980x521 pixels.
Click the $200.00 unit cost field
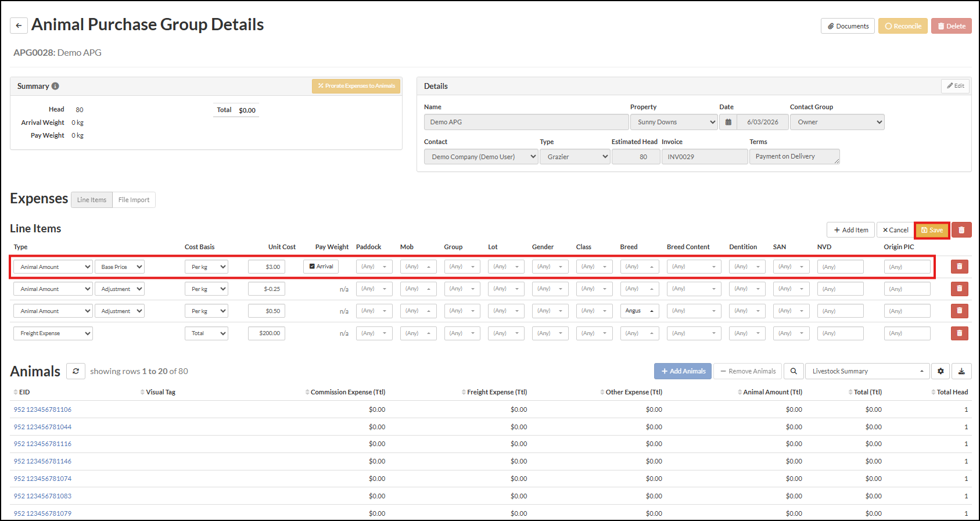point(267,333)
